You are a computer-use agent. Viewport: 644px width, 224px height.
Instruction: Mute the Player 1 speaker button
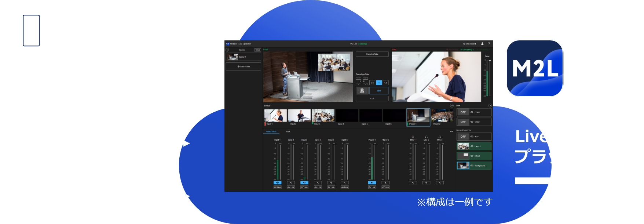tap(372, 183)
